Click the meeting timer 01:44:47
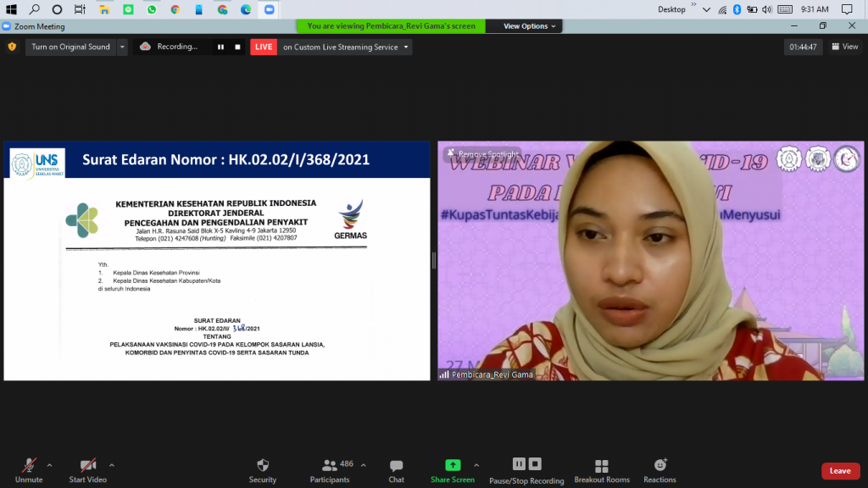 [x=803, y=47]
